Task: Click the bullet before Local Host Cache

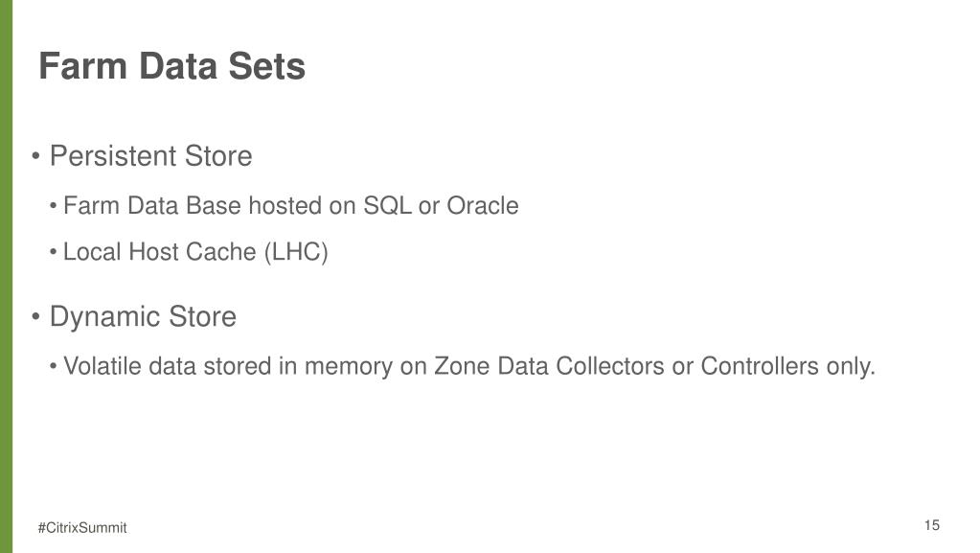Action: coord(54,251)
